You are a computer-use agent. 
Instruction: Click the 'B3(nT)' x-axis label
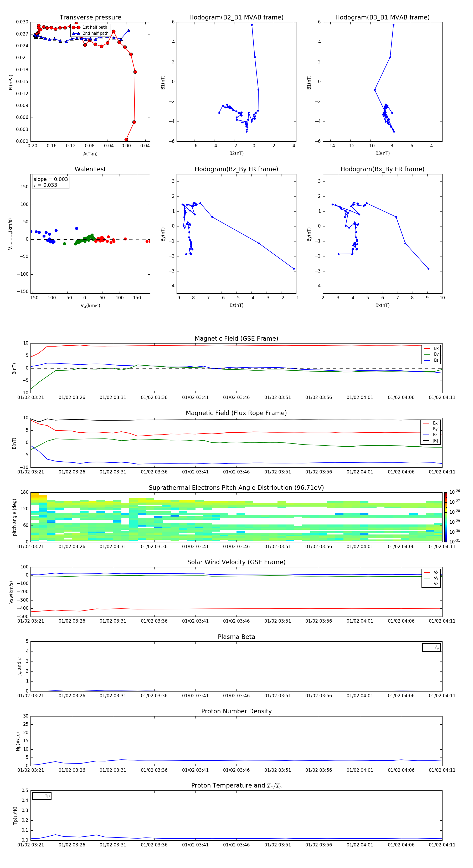[x=382, y=153]
